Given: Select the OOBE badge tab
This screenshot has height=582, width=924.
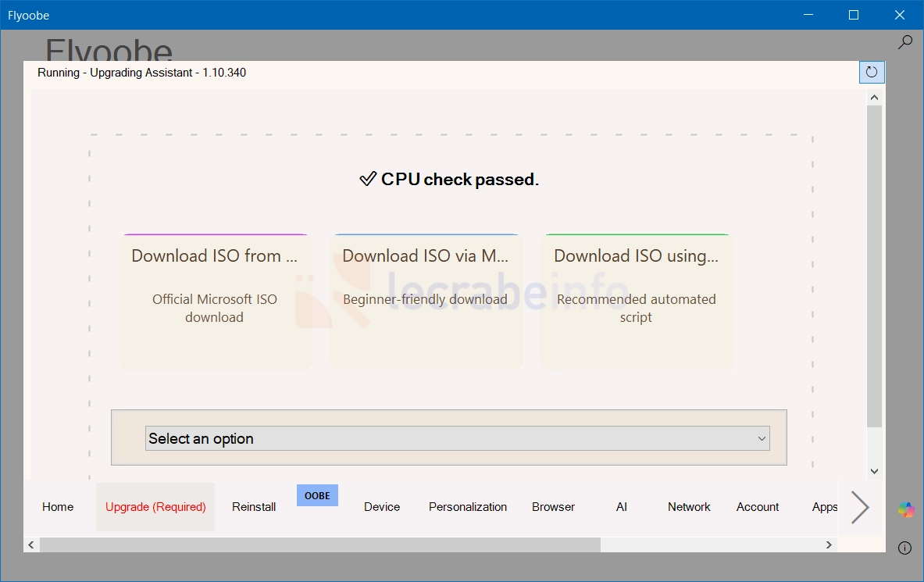Looking at the screenshot, I should coord(317,495).
